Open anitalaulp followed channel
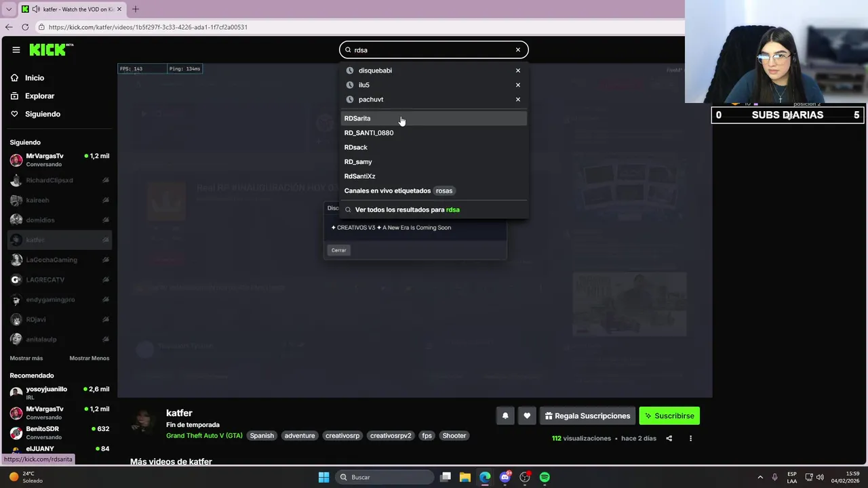Screen dimensions: 868x488 (60, 339)
